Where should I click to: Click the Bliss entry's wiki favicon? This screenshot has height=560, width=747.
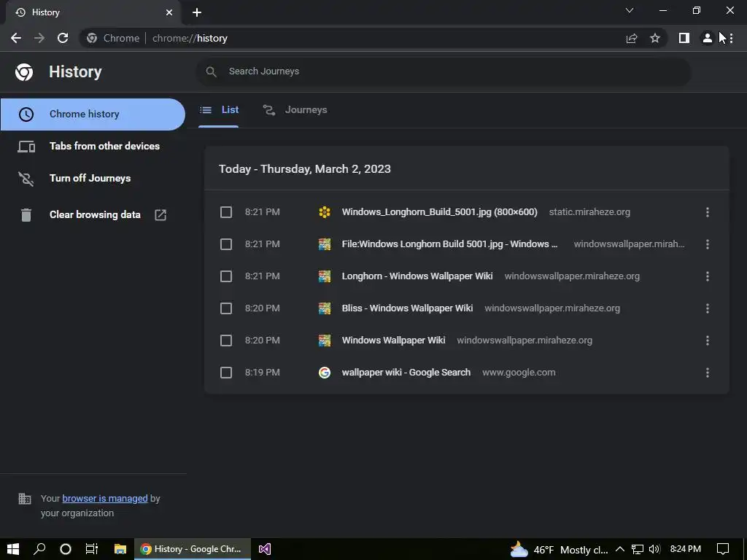click(325, 308)
